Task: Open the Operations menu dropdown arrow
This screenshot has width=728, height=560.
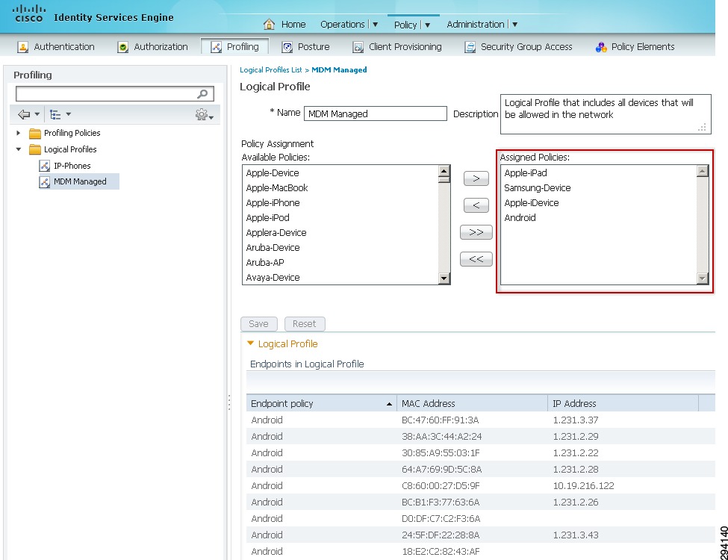Action: 375,25
